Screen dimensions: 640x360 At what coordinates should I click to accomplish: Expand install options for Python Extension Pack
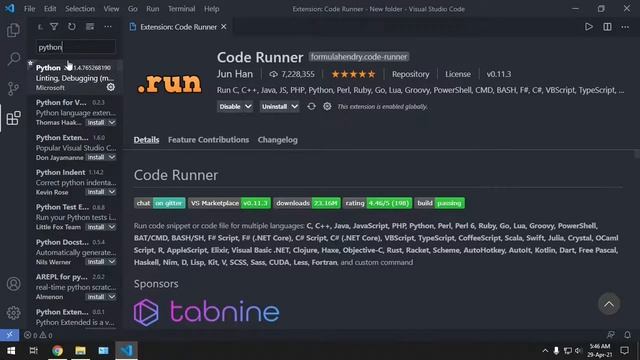[112, 157]
